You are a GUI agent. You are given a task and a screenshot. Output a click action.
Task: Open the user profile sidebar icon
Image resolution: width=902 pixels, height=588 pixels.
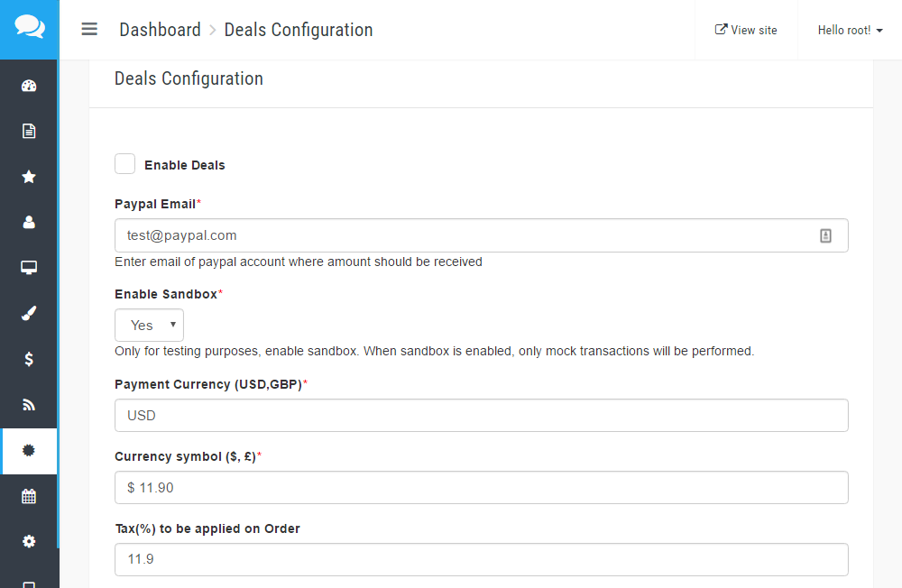(29, 222)
